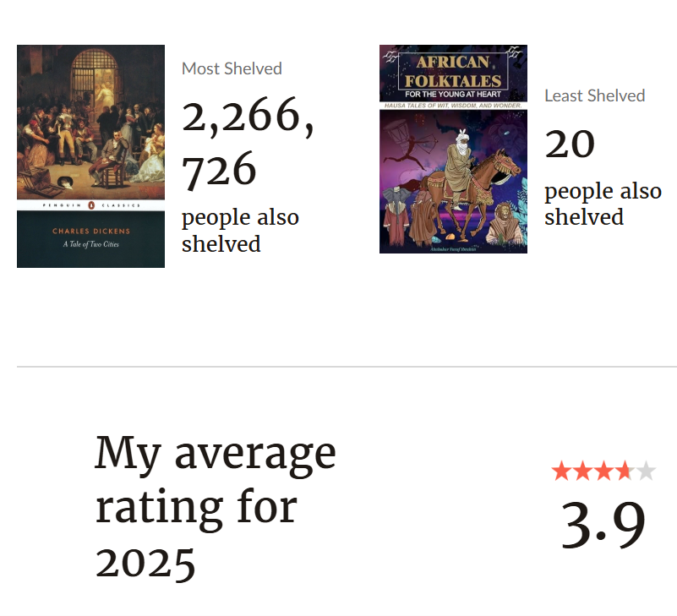Click the gray fifth rating star

pos(646,472)
